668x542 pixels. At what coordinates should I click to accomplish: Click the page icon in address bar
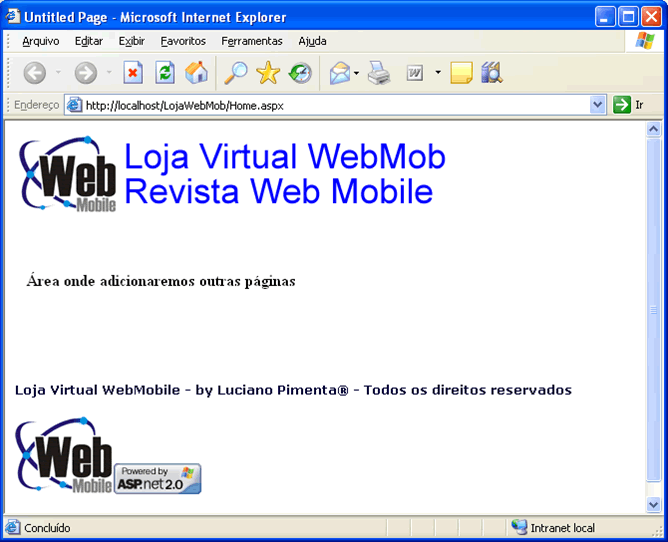[x=75, y=105]
